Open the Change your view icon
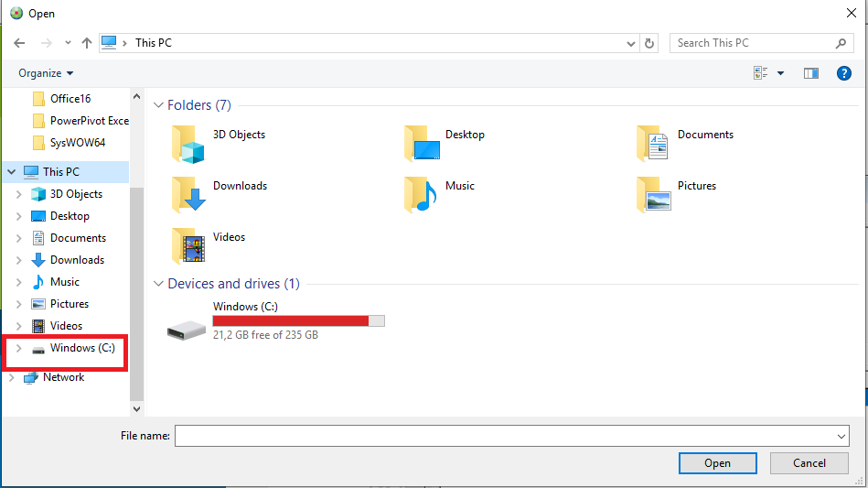This screenshot has height=488, width=868. (x=760, y=73)
